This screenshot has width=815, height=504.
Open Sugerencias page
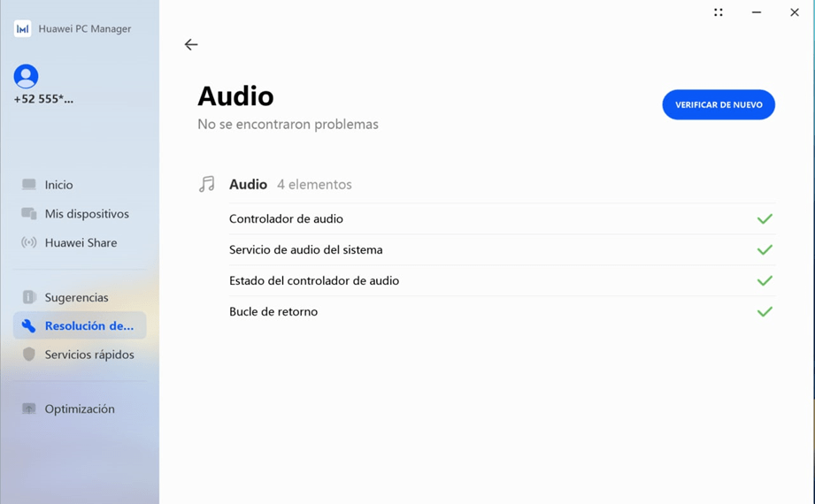click(x=76, y=298)
